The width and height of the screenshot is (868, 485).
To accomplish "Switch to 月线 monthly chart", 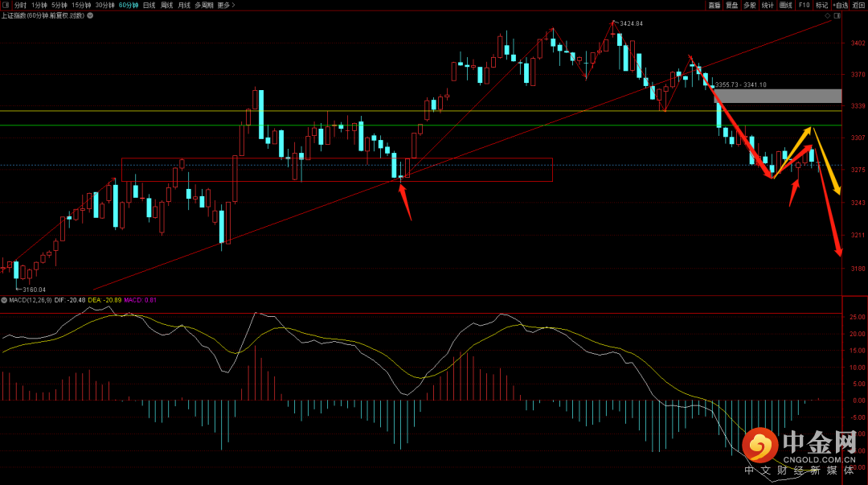I will click(184, 5).
